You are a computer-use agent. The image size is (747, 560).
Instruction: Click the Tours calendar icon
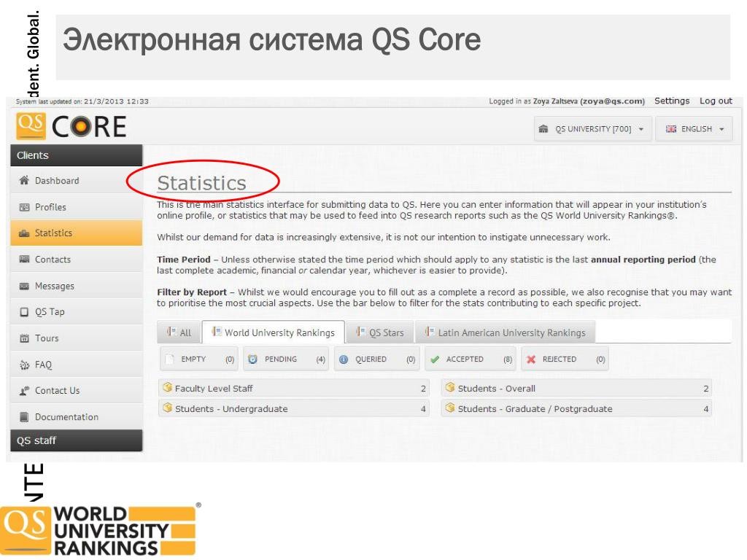point(24,338)
